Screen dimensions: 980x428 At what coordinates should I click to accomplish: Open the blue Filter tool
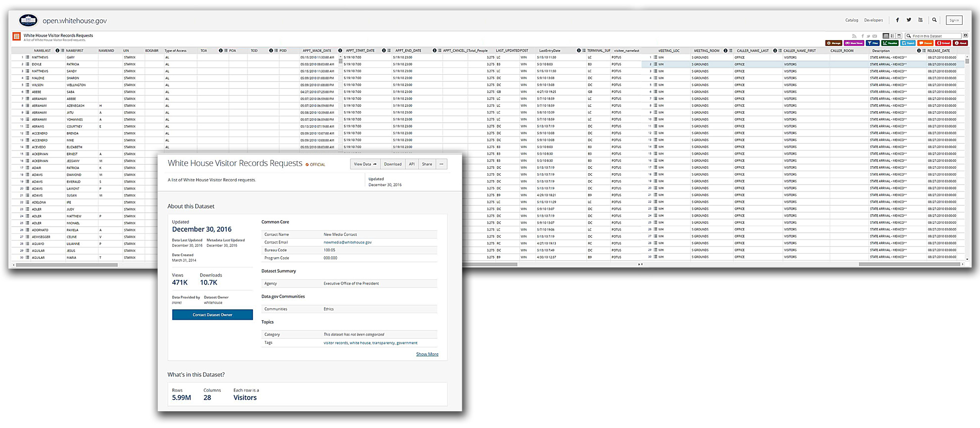(872, 43)
